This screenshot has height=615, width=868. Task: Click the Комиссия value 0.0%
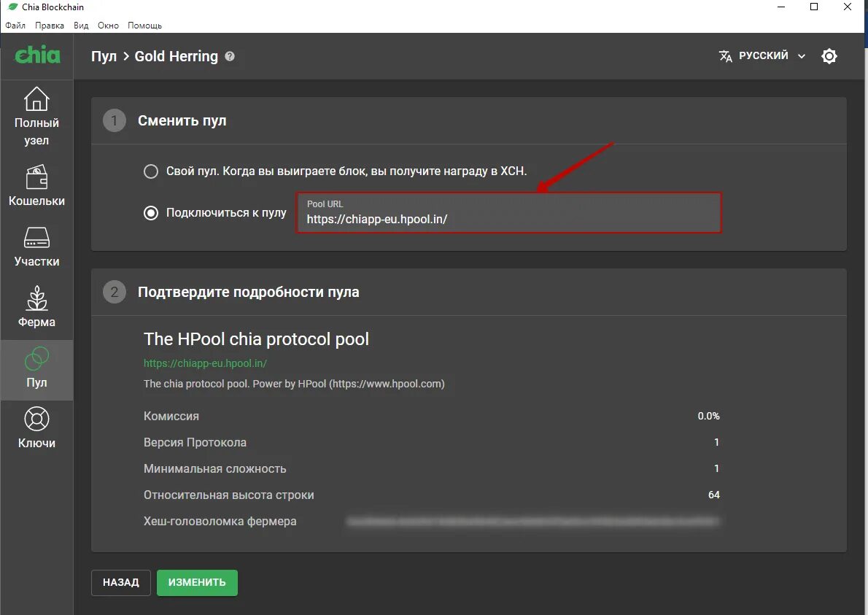tap(708, 416)
